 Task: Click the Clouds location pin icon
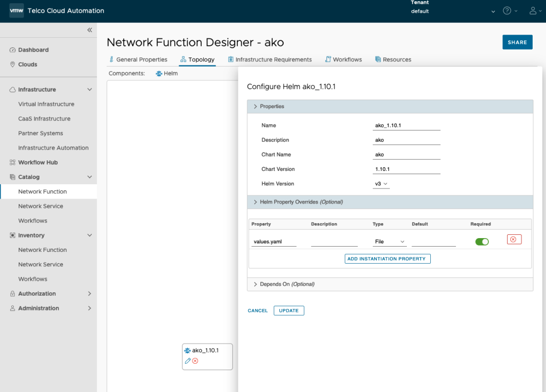13,64
